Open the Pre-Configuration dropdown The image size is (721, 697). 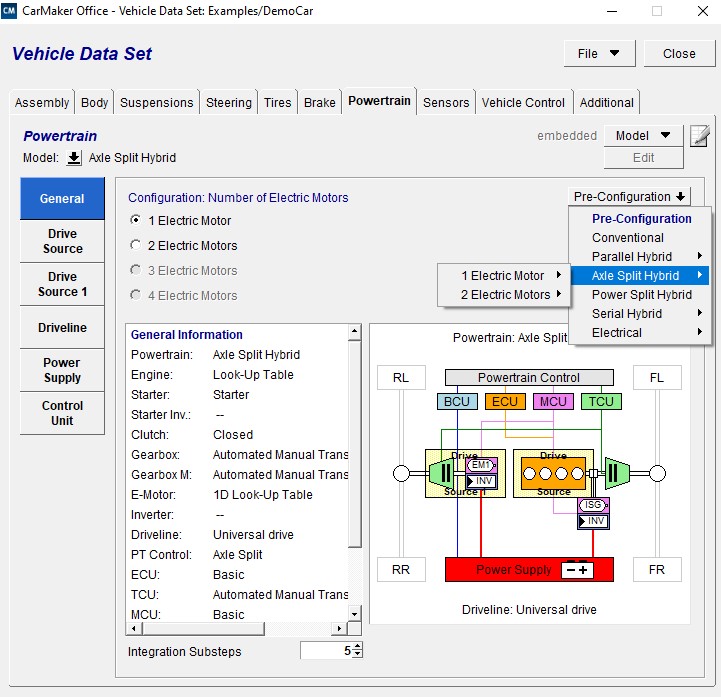coord(629,197)
